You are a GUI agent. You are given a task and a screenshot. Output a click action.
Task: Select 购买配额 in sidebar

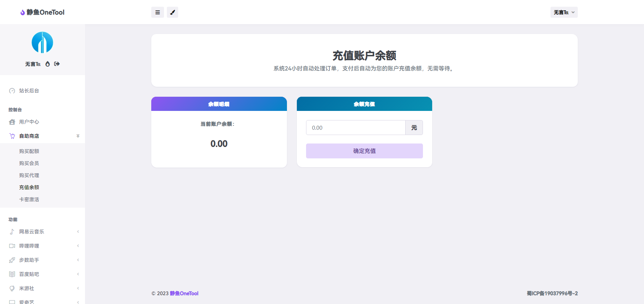(29, 151)
